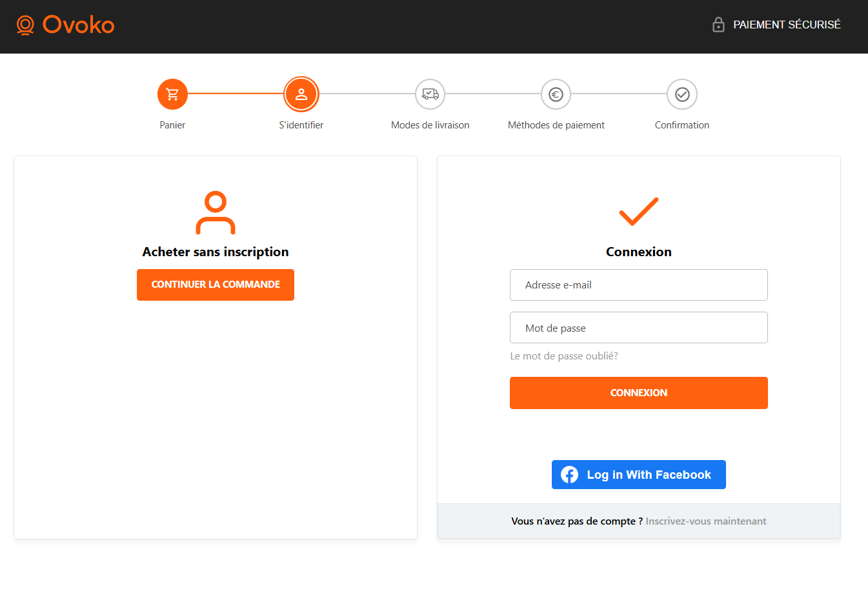The image size is (868, 613).
Task: Focus the Mot de passe field
Action: coord(639,328)
